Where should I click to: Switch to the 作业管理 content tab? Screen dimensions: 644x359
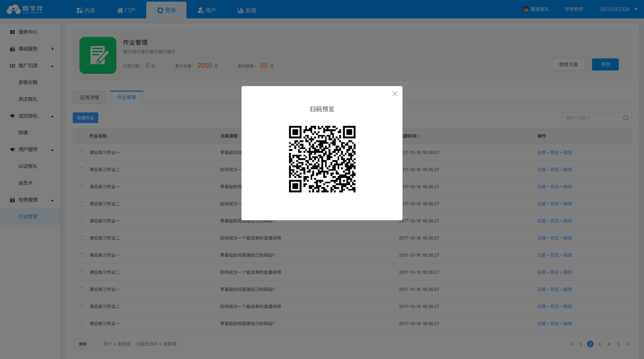126,97
